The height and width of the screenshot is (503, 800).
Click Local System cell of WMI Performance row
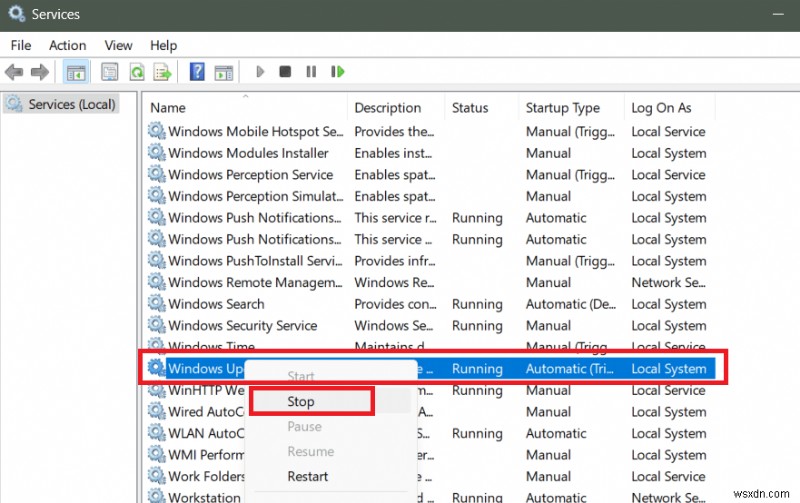point(669,455)
